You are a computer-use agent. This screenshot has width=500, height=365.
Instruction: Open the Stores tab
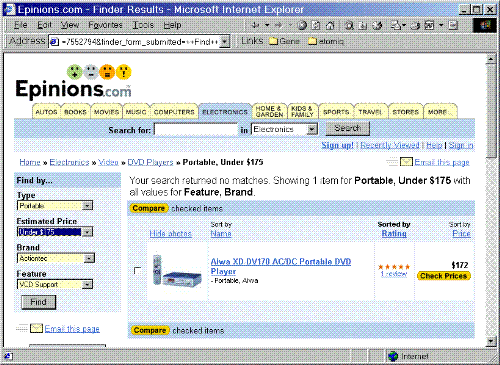pyautogui.click(x=405, y=112)
